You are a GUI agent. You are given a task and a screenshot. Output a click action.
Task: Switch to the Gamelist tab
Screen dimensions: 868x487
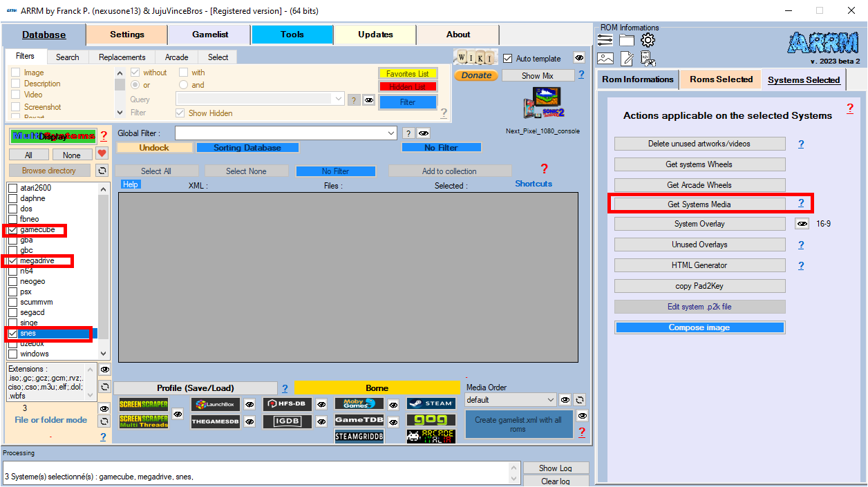coord(210,35)
